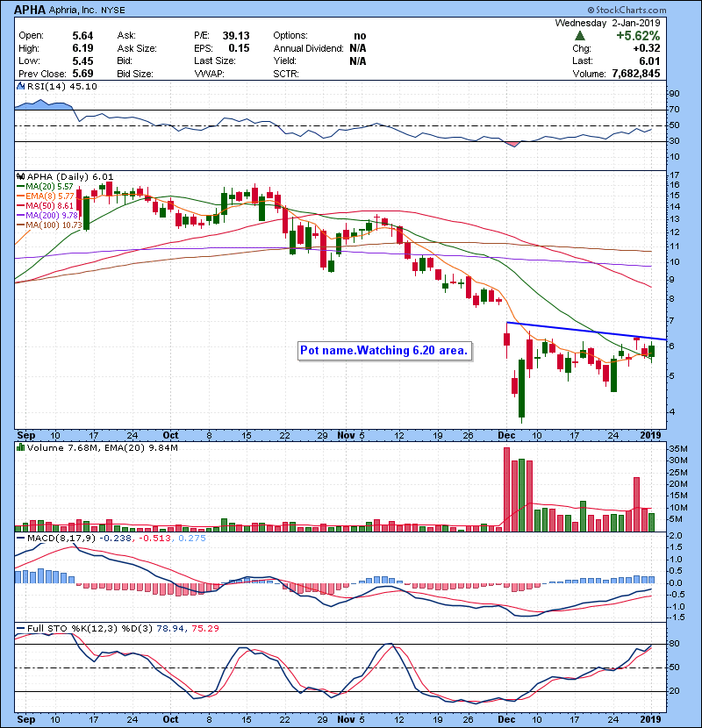Click the 35M volume axis label
The height and width of the screenshot is (728, 702).
tap(677, 449)
